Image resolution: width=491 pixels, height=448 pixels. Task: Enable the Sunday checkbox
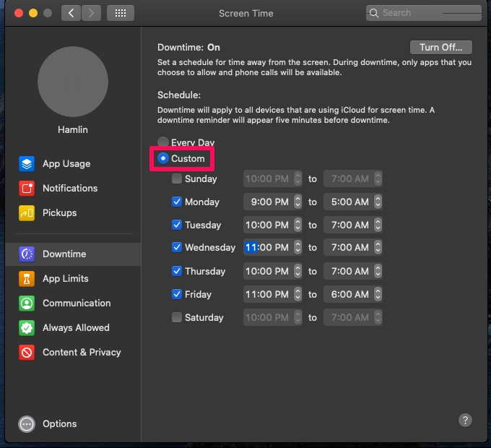tap(177, 178)
